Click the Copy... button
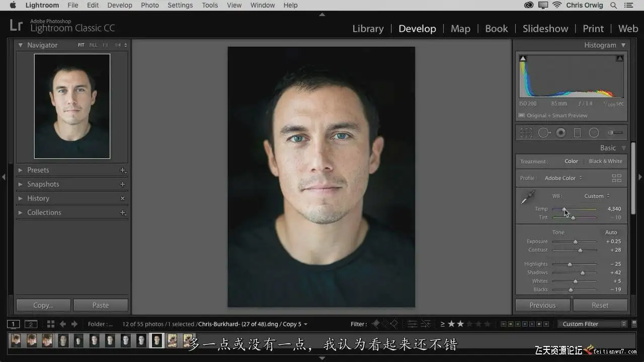The height and width of the screenshot is (362, 644). (43, 305)
